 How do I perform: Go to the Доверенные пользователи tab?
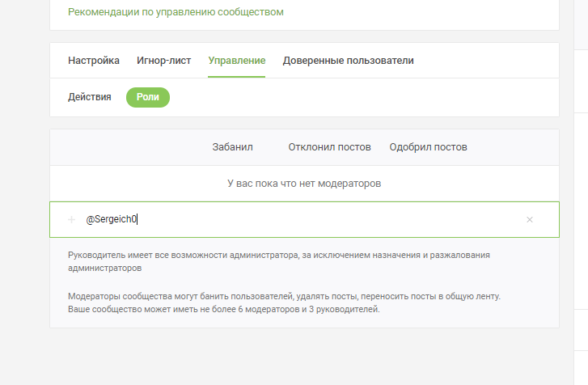click(x=348, y=61)
